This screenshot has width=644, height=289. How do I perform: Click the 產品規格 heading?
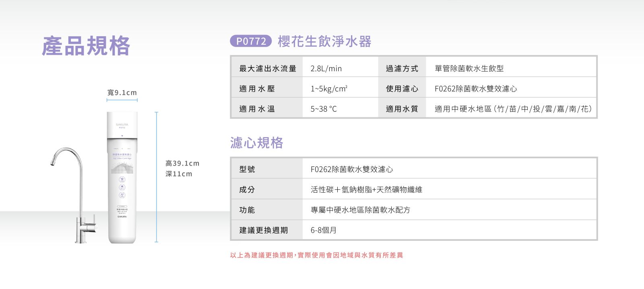86,46
